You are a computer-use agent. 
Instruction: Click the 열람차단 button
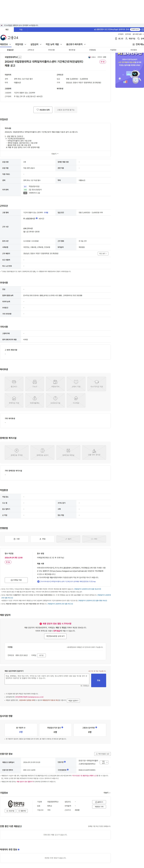point(22,811)
